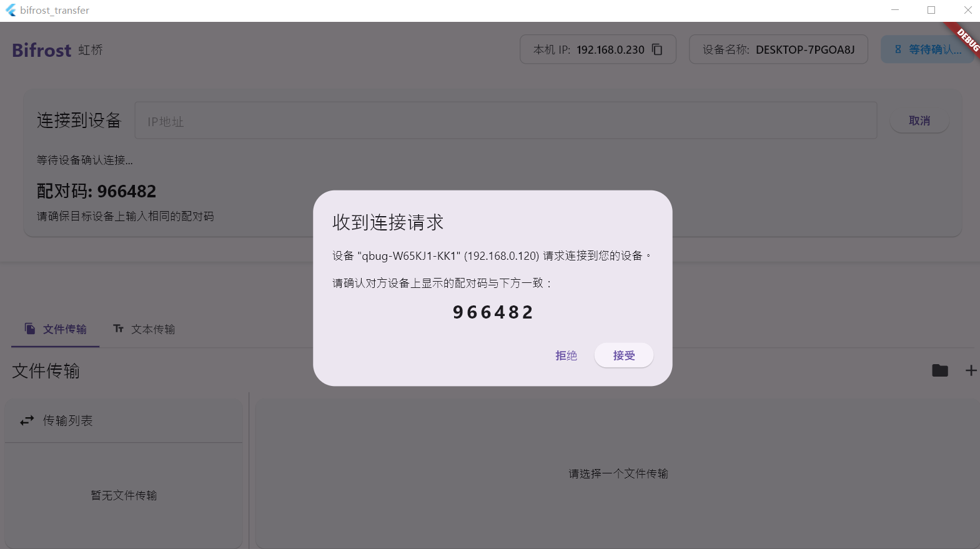Switch to the 文本传输 tab

[144, 329]
